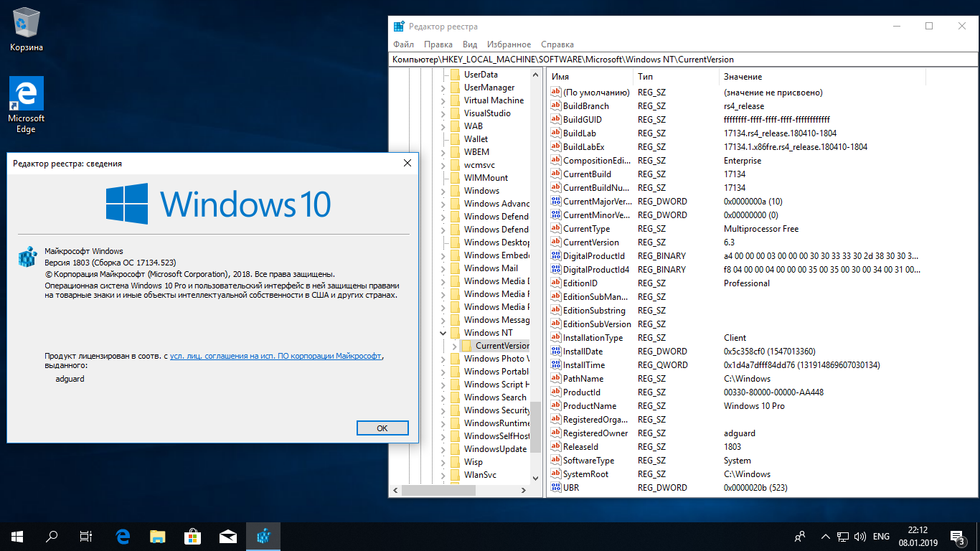Click the CurrentBuild value icon
The height and width of the screenshot is (551, 980).
tap(555, 174)
